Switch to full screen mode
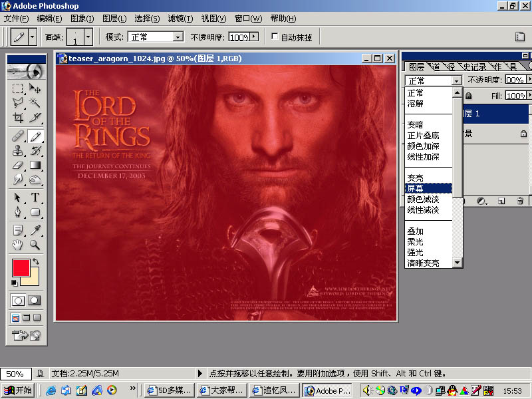Screen dimensions: 532x399 point(37,318)
